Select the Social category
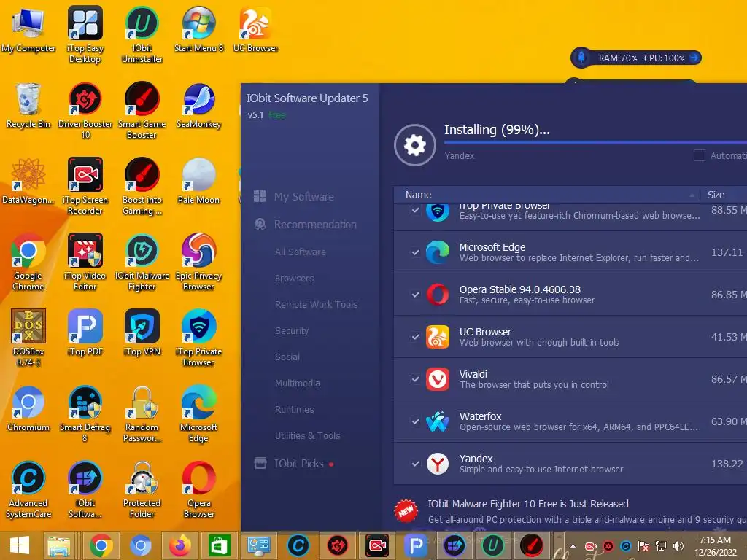 click(x=287, y=357)
